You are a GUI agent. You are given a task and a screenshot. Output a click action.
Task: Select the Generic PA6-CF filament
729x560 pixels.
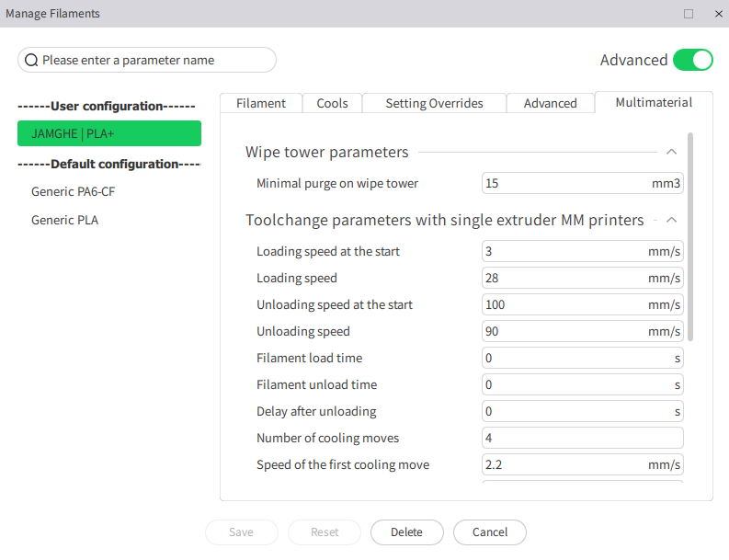[73, 191]
